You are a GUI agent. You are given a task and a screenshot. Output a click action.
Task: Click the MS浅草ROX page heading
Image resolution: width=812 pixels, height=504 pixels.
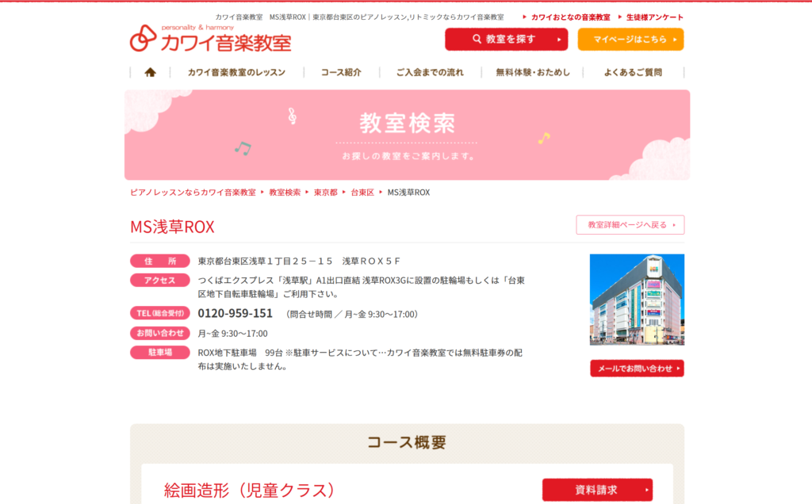tap(172, 227)
